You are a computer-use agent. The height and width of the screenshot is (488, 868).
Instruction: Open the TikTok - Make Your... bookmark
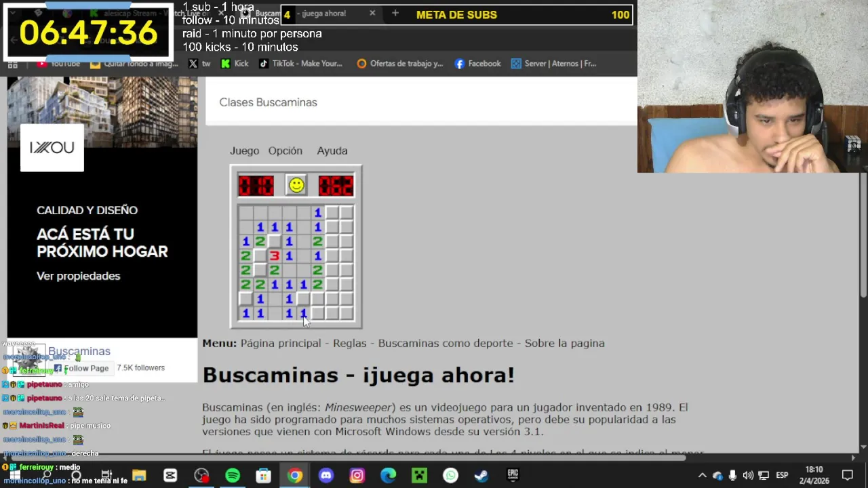tap(300, 64)
